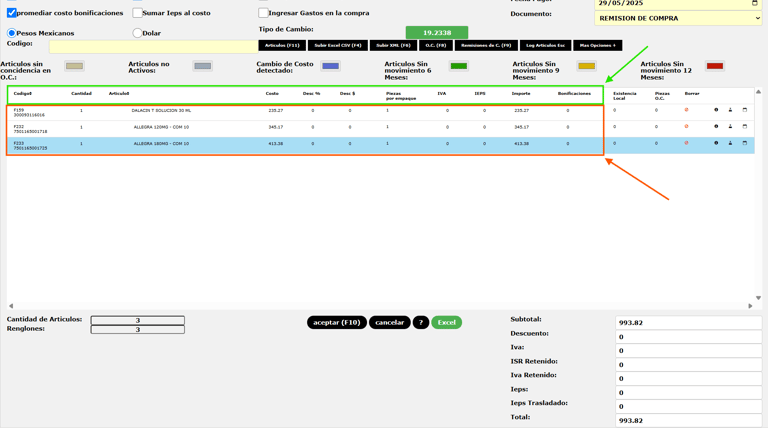Click Bonificaciones column header
The image size is (768, 430).
pos(574,93)
